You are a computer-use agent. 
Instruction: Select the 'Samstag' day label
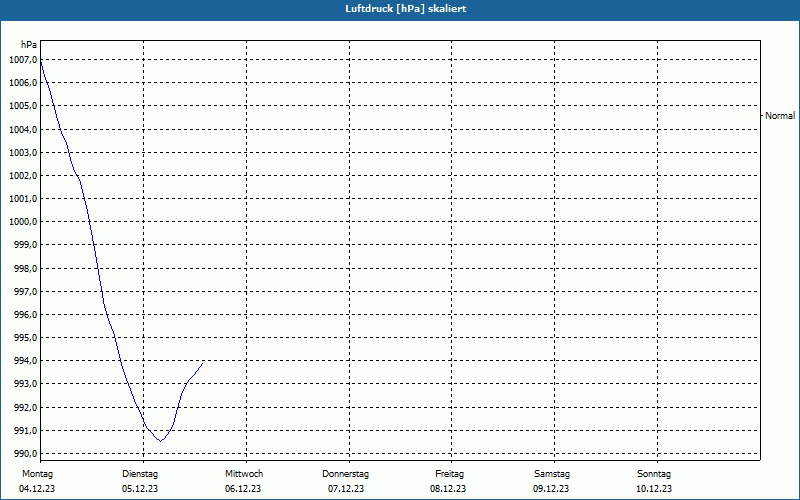tap(552, 474)
